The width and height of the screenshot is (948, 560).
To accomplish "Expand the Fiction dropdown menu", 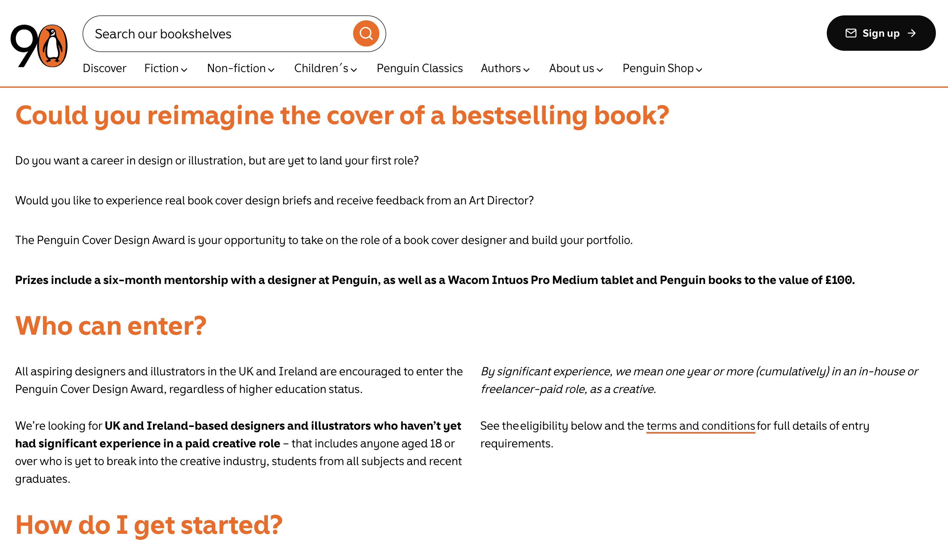I will pyautogui.click(x=166, y=68).
